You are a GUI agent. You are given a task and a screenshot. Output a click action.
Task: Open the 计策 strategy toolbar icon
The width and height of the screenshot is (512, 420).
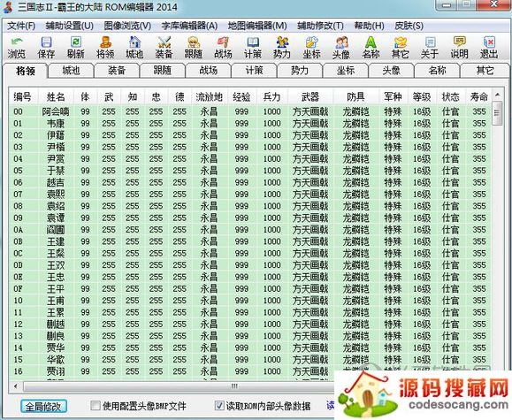[x=252, y=48]
